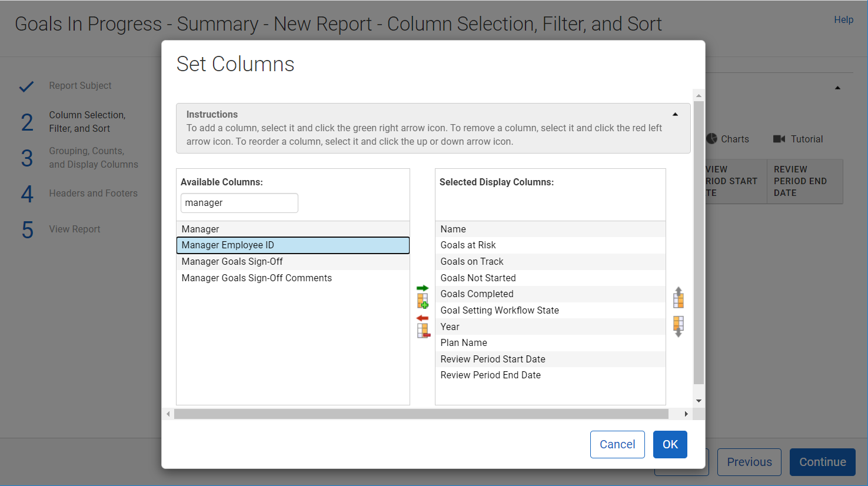Image resolution: width=868 pixels, height=486 pixels.
Task: Click the Cancel button
Action: (617, 444)
